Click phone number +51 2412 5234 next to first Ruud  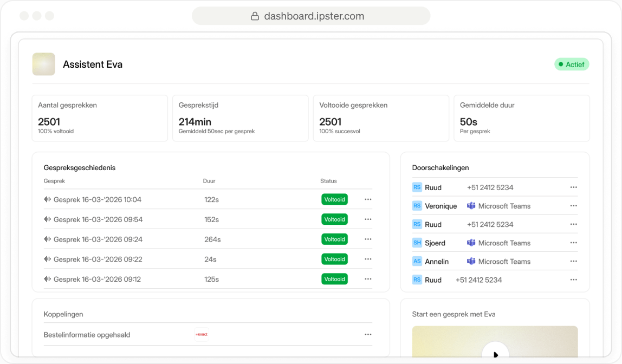click(490, 187)
